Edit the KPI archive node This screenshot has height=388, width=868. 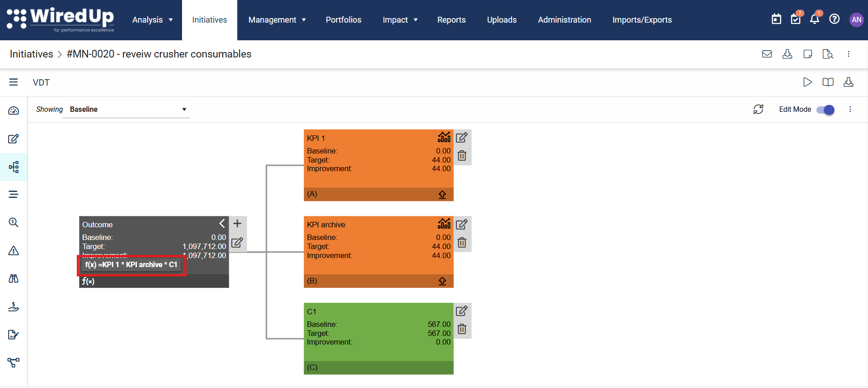pos(462,224)
